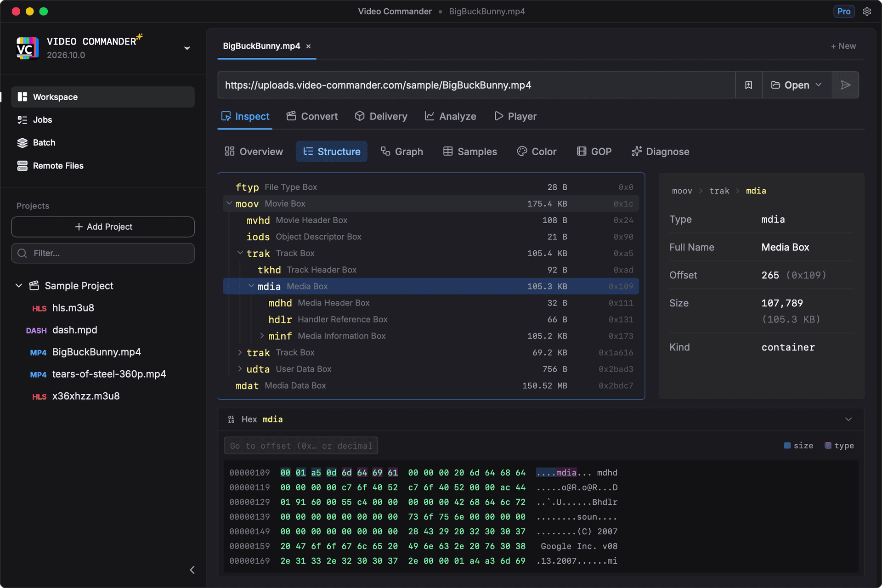Open settings gear in title bar
The width and height of the screenshot is (882, 588).
coord(867,11)
